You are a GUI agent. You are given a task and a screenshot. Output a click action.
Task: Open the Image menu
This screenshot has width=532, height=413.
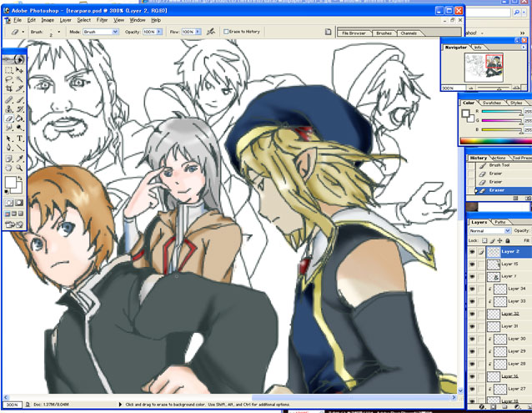48,20
